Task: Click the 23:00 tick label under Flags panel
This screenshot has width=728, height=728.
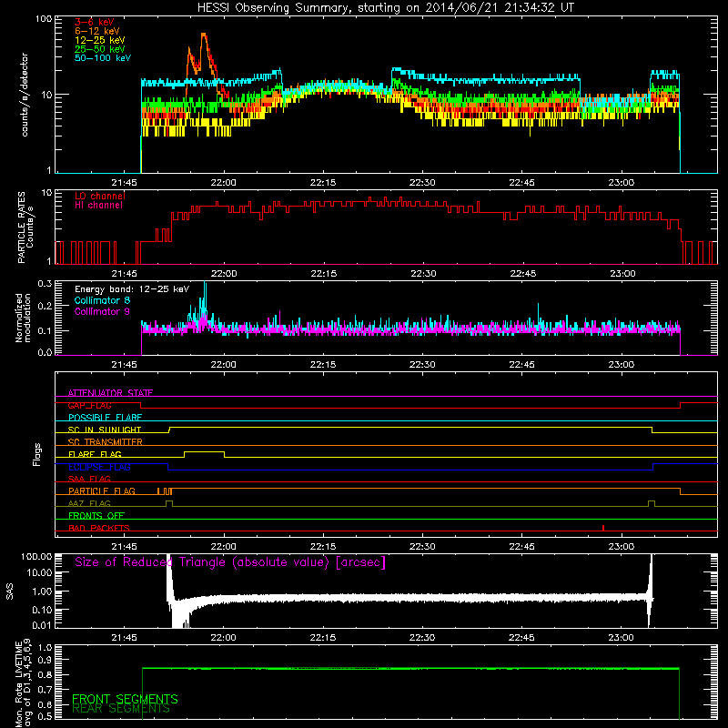Action: pyautogui.click(x=621, y=547)
